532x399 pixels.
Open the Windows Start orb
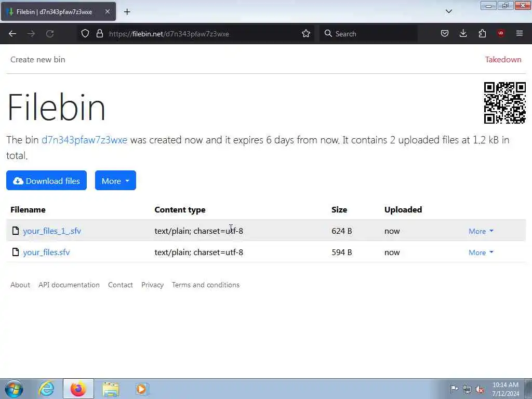pos(14,389)
